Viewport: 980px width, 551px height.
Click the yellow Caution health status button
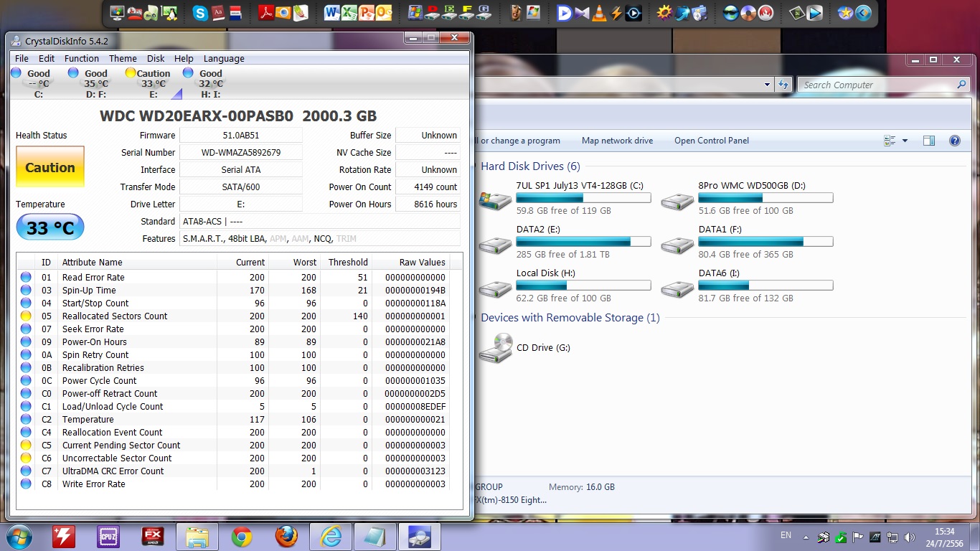[x=50, y=167]
